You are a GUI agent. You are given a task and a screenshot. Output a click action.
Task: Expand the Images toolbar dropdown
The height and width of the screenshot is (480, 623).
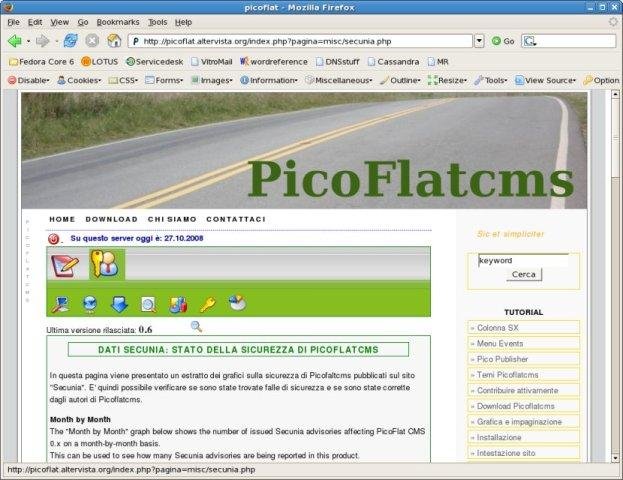211,80
